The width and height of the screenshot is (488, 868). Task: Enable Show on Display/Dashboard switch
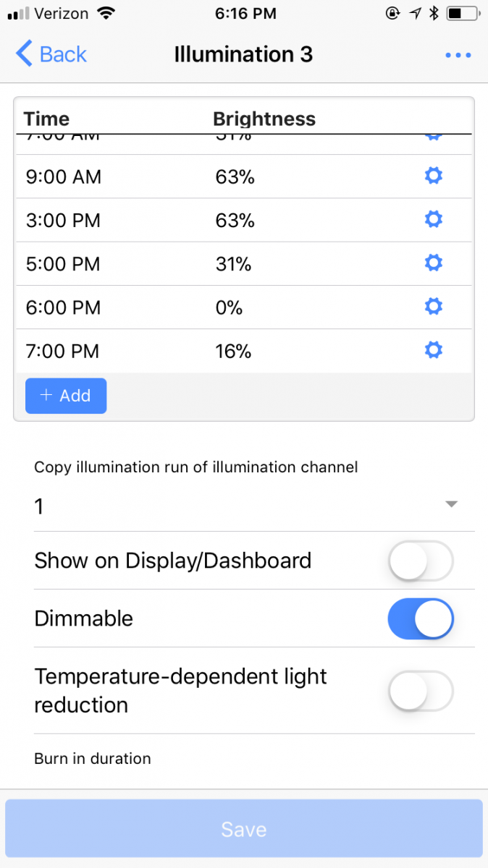click(421, 561)
